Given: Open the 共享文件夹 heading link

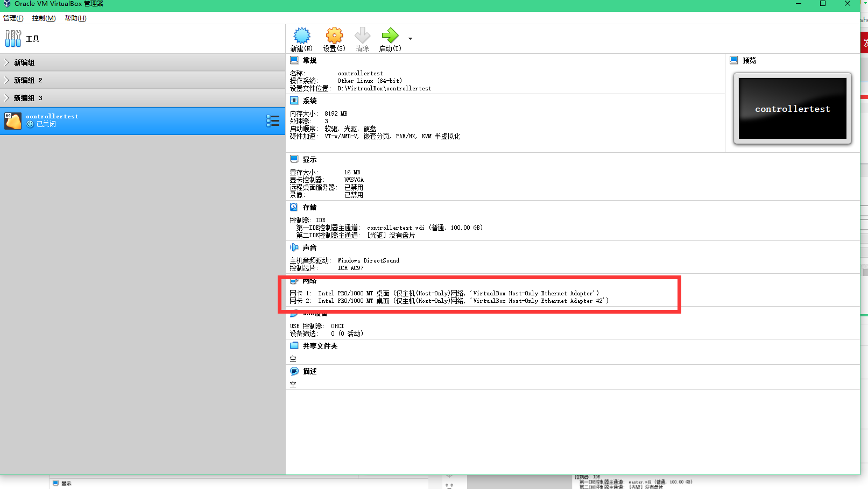Looking at the screenshot, I should [320, 346].
